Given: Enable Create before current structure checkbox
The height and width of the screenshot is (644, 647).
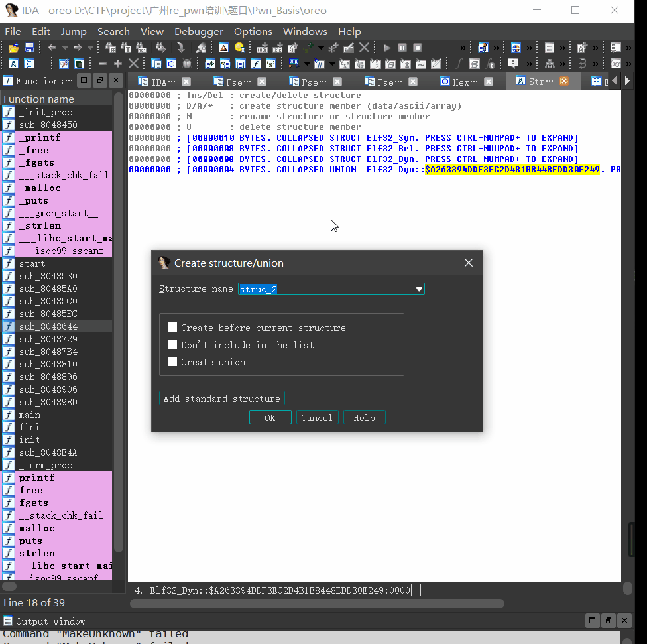Looking at the screenshot, I should (172, 328).
